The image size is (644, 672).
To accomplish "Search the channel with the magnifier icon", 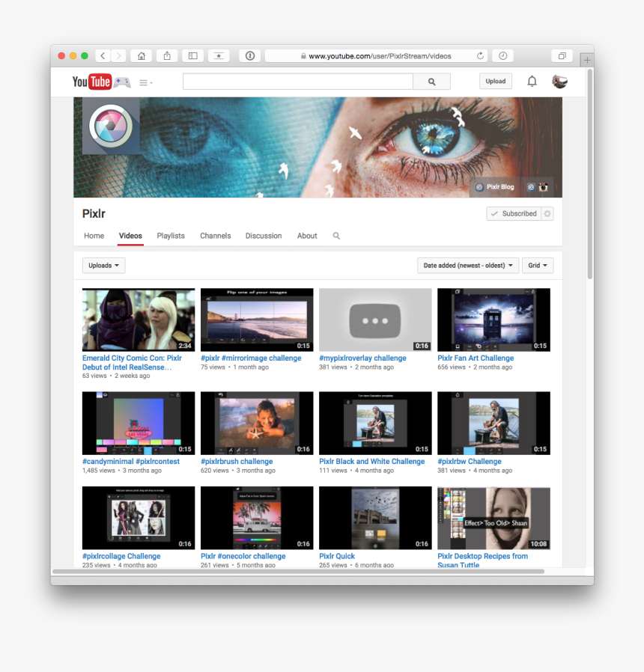I will (336, 236).
